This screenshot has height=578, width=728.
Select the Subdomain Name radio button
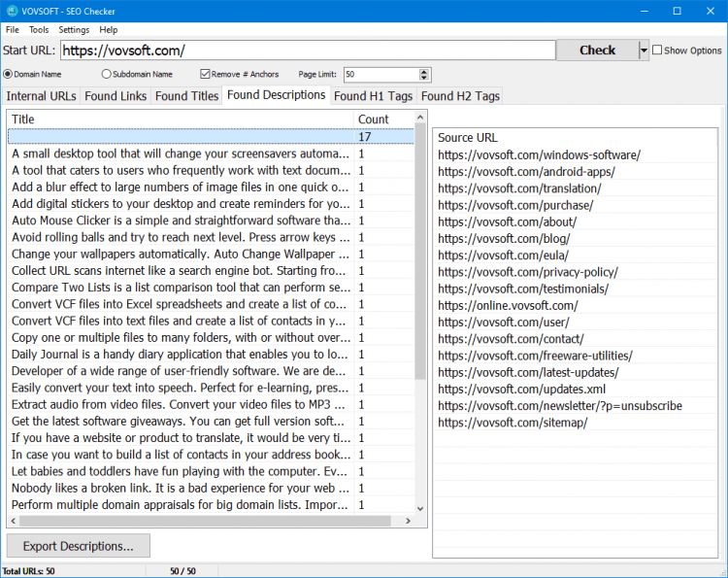pyautogui.click(x=107, y=75)
